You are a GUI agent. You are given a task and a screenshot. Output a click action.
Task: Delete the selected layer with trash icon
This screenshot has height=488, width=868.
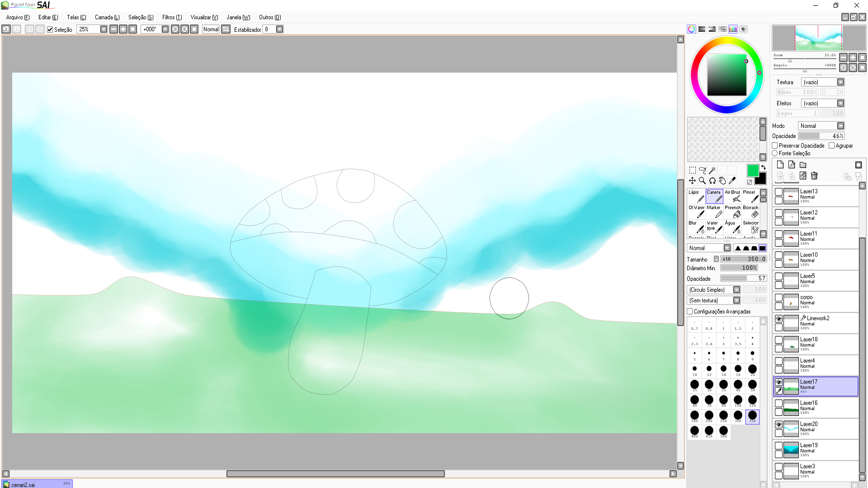[814, 176]
